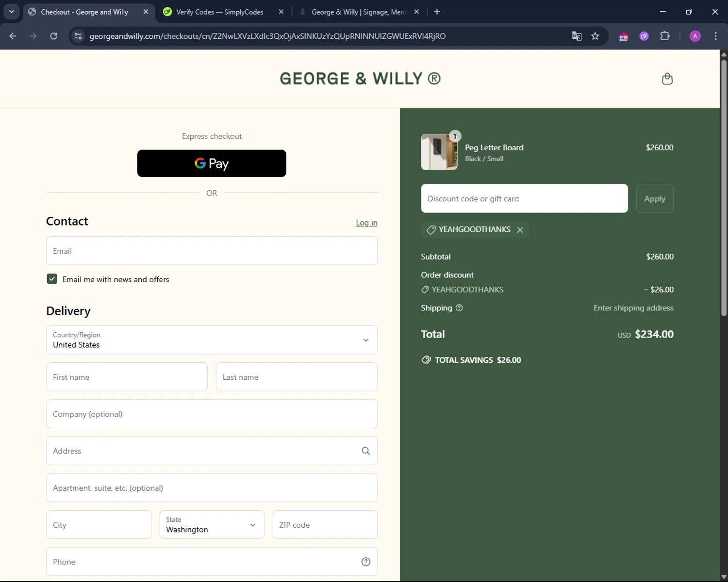728x582 pixels.
Task: Click the First name field
Action: tap(127, 377)
